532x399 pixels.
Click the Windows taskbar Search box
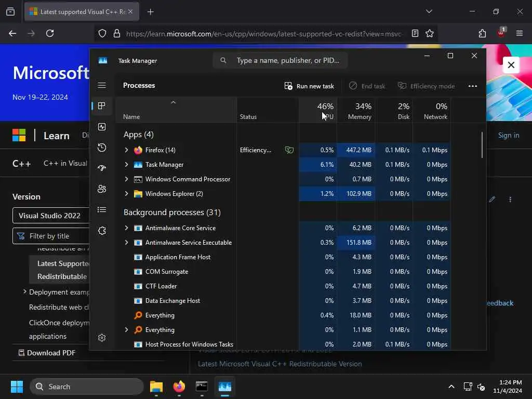pyautogui.click(x=87, y=387)
